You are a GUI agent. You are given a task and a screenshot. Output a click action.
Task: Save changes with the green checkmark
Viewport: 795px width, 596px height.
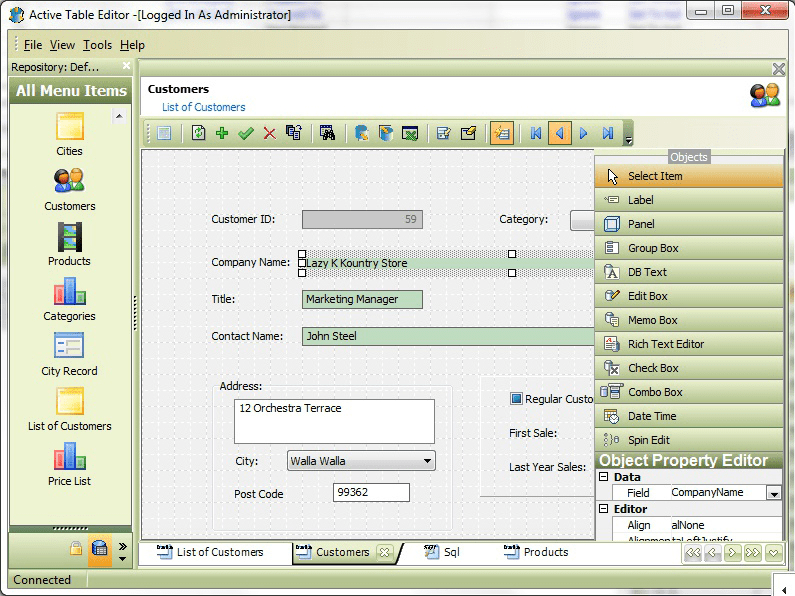click(x=246, y=133)
